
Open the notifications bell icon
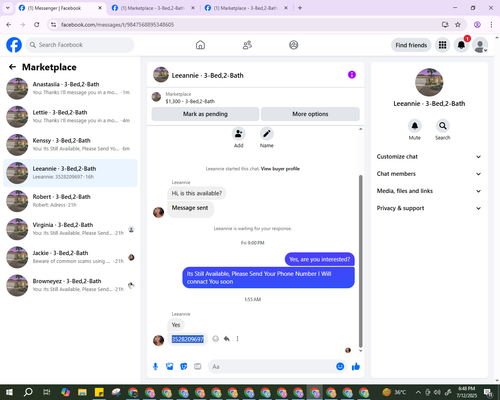pos(461,45)
